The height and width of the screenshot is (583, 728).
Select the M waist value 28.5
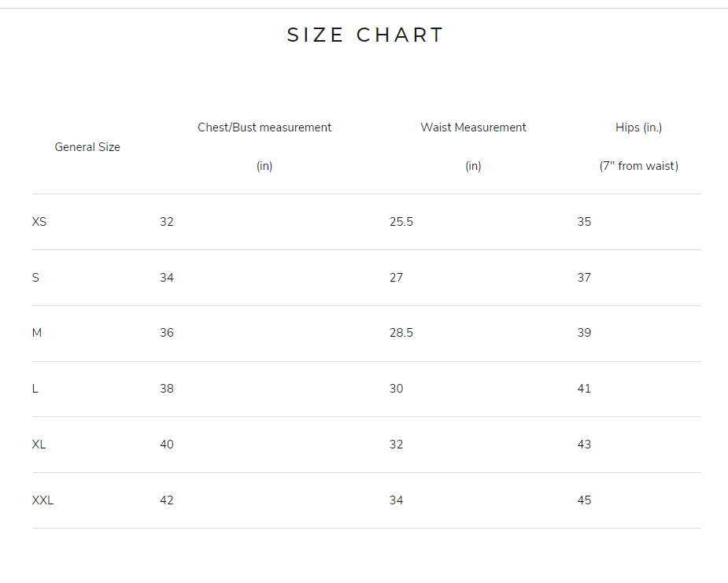tap(401, 333)
